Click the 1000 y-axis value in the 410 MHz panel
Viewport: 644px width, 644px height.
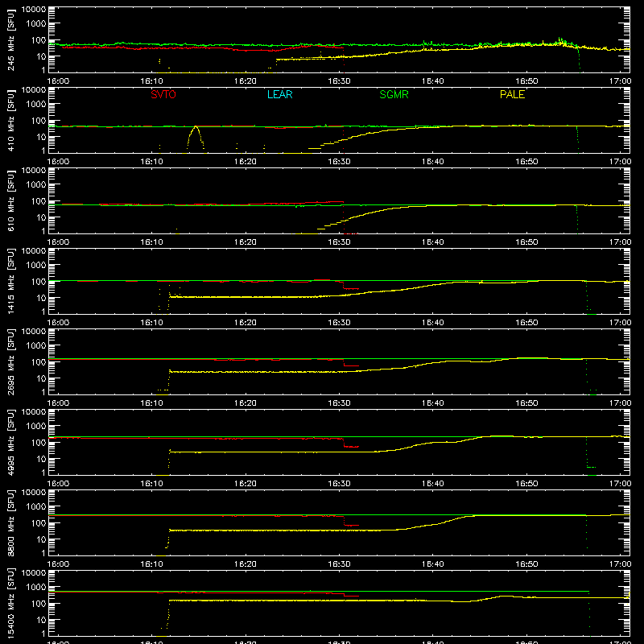(36, 105)
